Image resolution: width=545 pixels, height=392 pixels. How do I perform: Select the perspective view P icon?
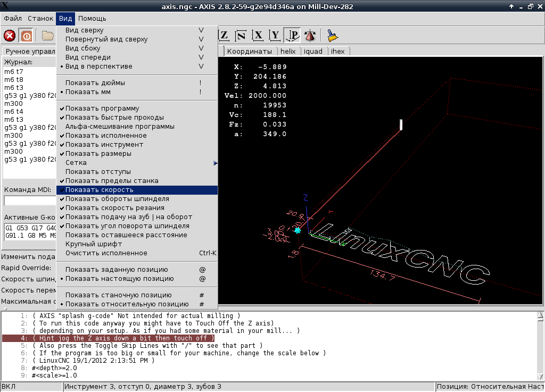click(292, 36)
